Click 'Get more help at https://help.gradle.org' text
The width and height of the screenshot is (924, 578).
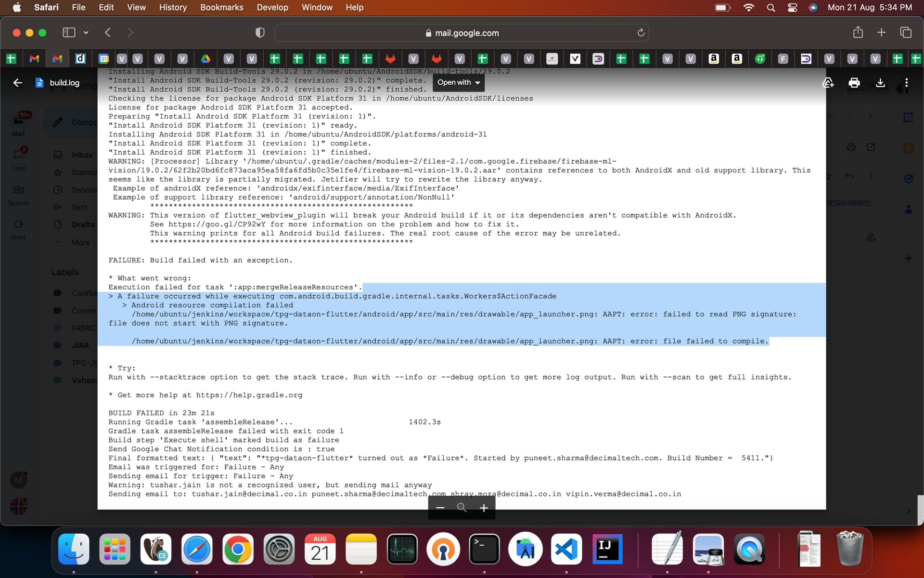210,395
